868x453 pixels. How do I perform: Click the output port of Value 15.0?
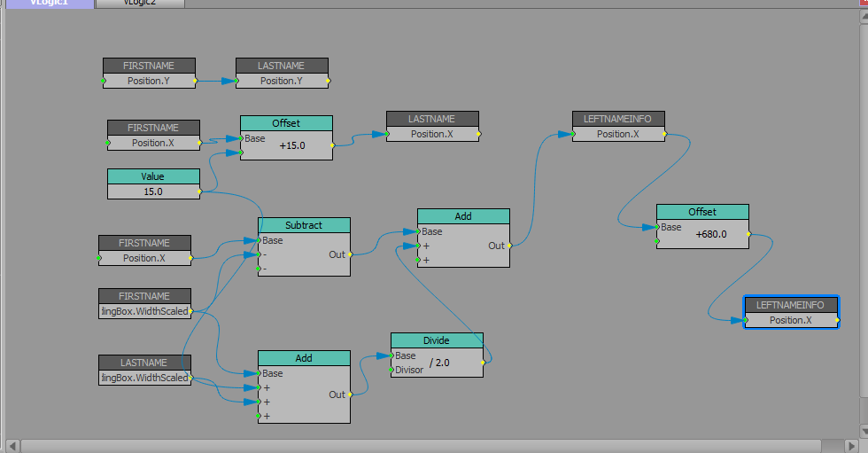click(200, 191)
